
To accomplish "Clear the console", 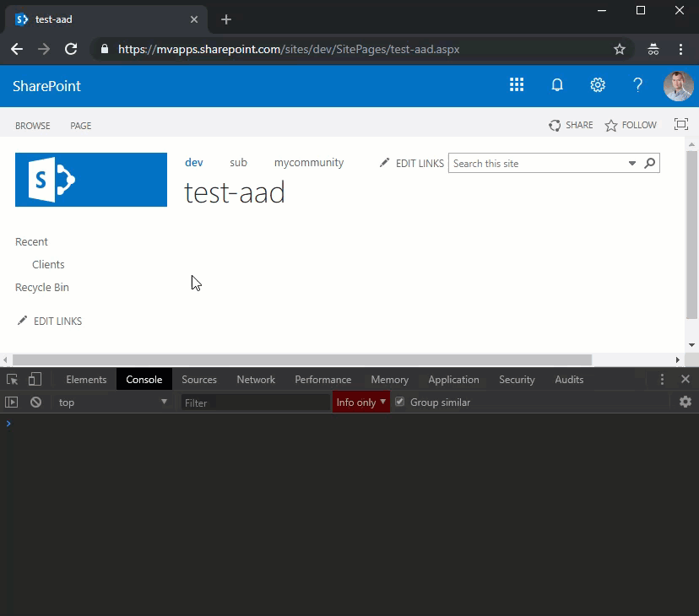I will pos(35,403).
